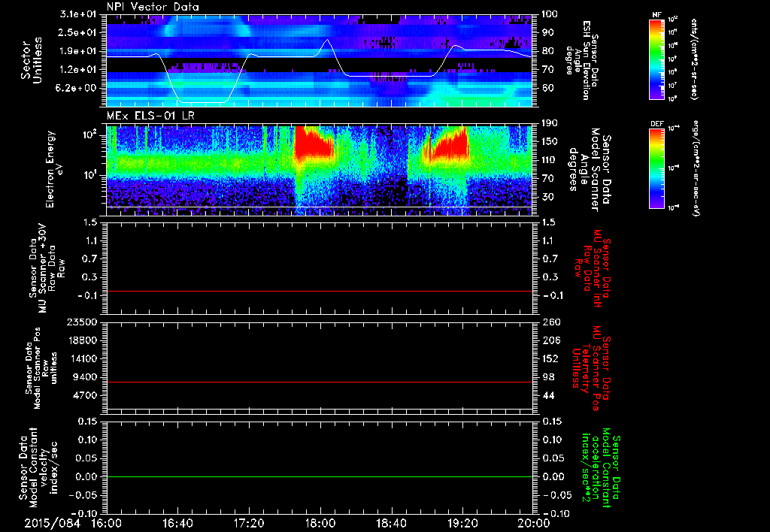
Task: Click the 19:20 time tick label
Action: tap(462, 523)
